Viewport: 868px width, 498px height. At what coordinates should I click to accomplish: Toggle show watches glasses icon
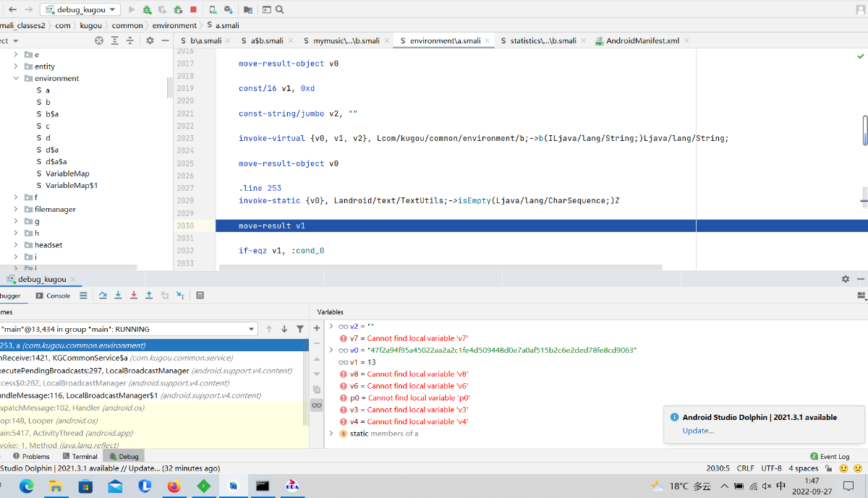316,405
